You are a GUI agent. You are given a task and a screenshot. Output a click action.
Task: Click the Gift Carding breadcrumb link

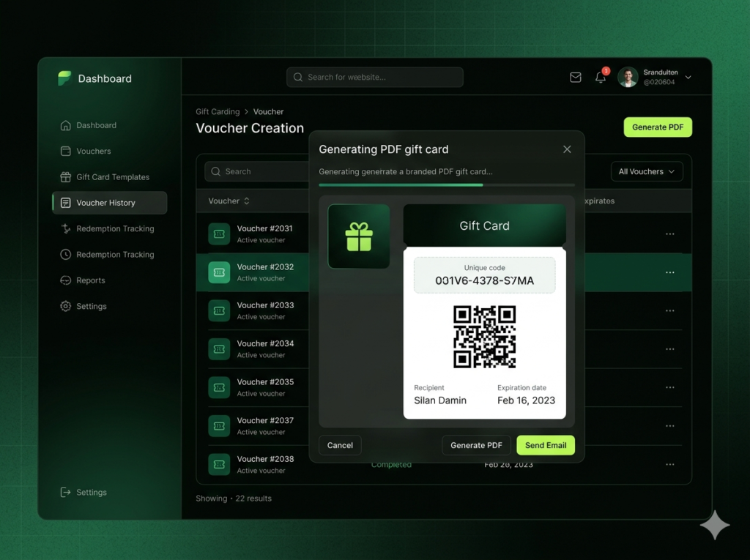click(218, 111)
